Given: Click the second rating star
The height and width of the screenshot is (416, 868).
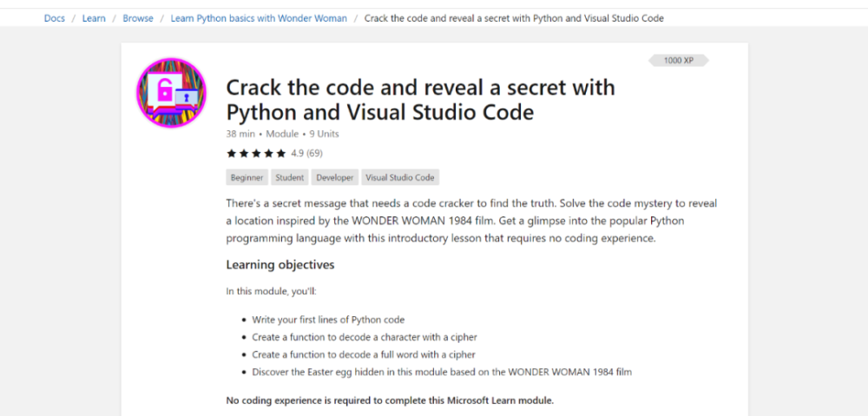Looking at the screenshot, I should (x=243, y=154).
